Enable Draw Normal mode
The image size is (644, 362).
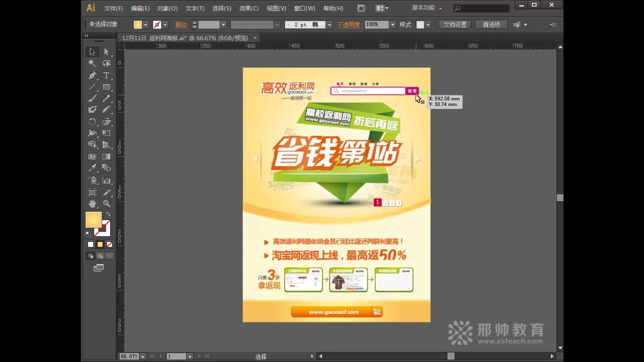click(x=91, y=256)
